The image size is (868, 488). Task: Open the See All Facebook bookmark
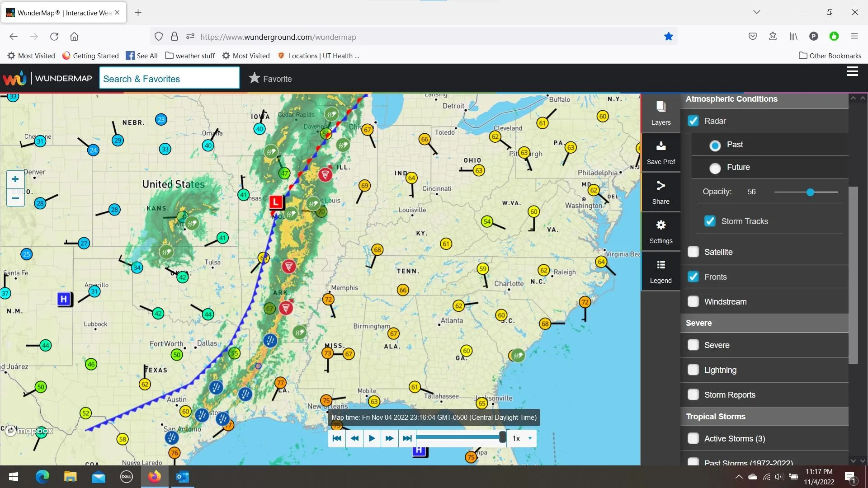(142, 56)
